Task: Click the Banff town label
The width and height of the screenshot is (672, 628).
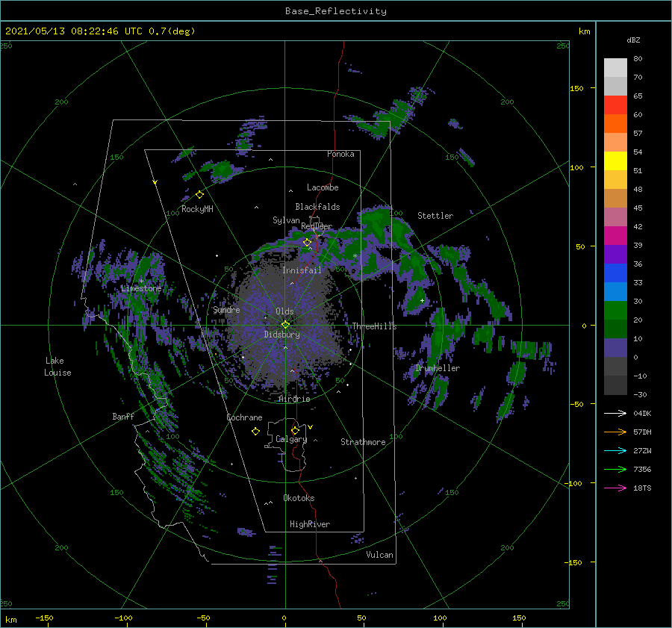Action: pos(123,417)
